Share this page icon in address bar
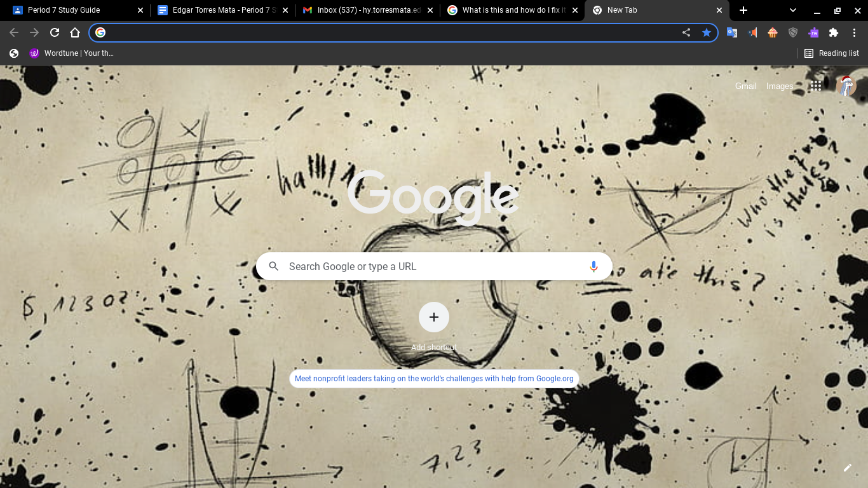The image size is (868, 488). coord(686,32)
